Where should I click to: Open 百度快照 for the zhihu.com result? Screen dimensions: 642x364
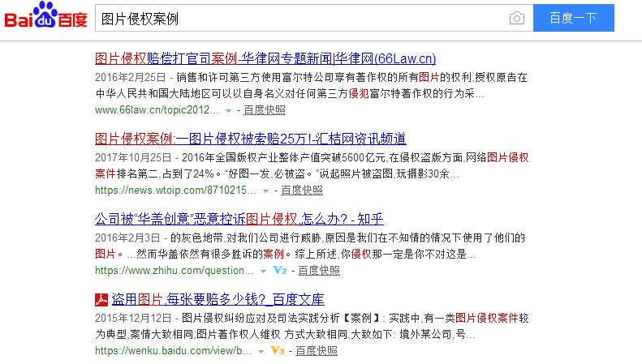319,270
